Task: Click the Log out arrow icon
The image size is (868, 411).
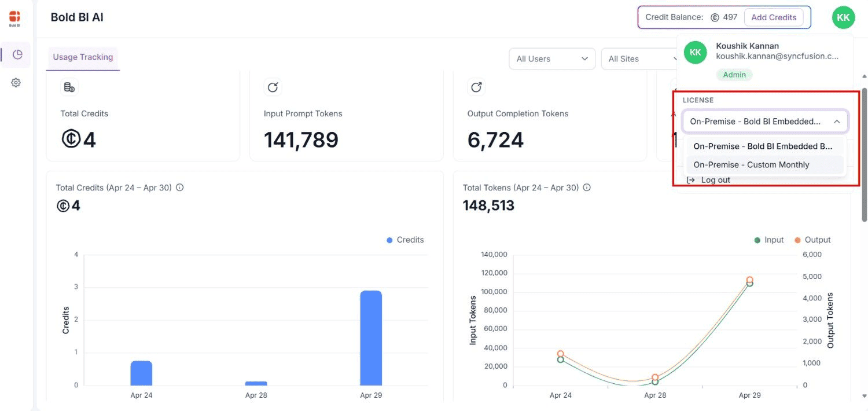Action: 691,180
